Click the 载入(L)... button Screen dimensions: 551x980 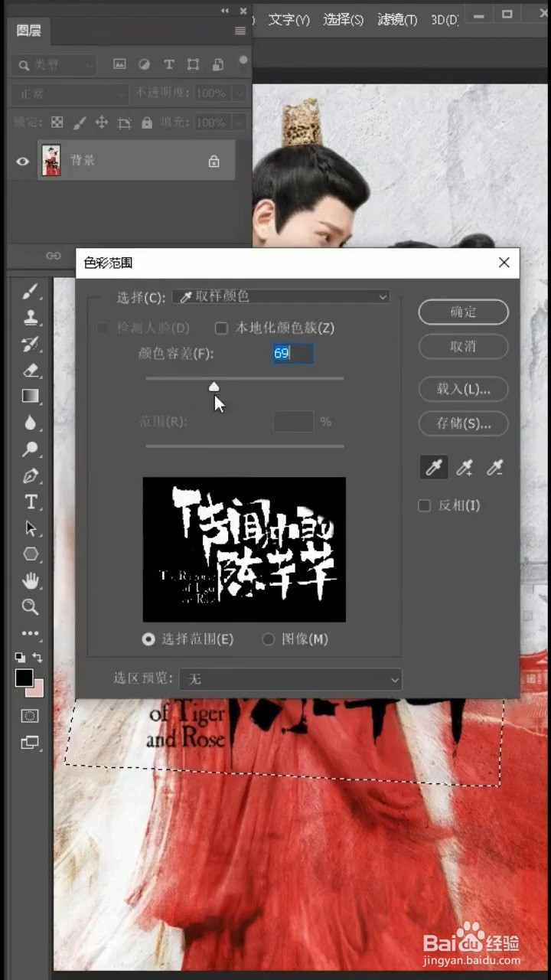click(x=463, y=389)
